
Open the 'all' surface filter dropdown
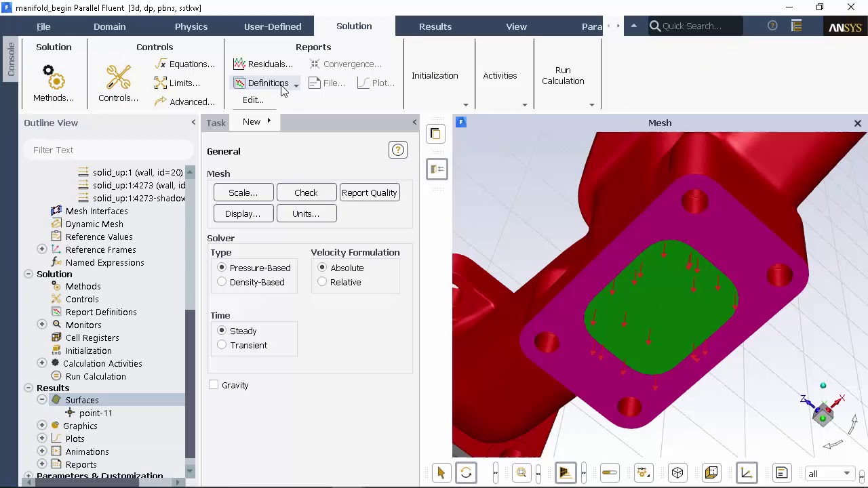pyautogui.click(x=829, y=474)
